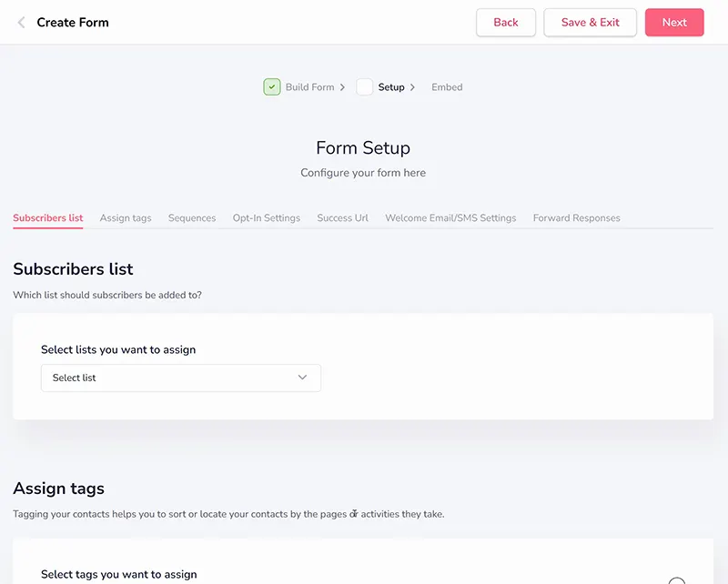This screenshot has width=728, height=584.
Task: Click the empty Setup step box
Action: [x=365, y=86]
